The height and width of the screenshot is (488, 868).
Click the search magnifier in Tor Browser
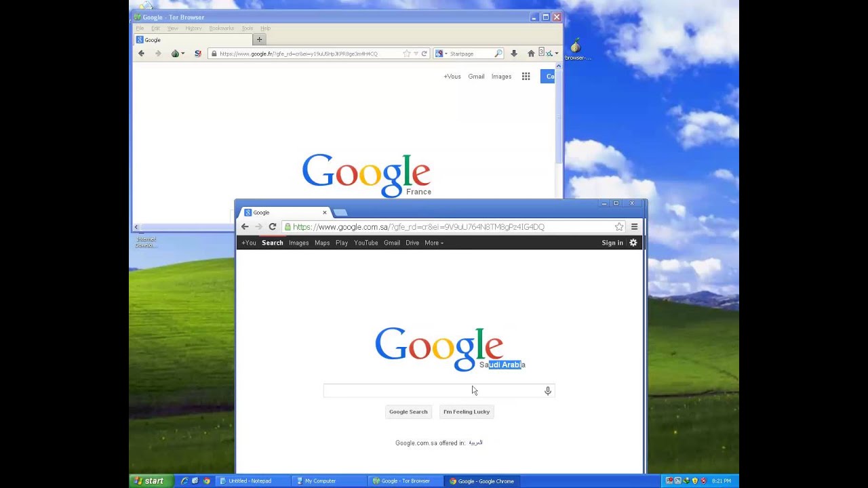pos(498,54)
